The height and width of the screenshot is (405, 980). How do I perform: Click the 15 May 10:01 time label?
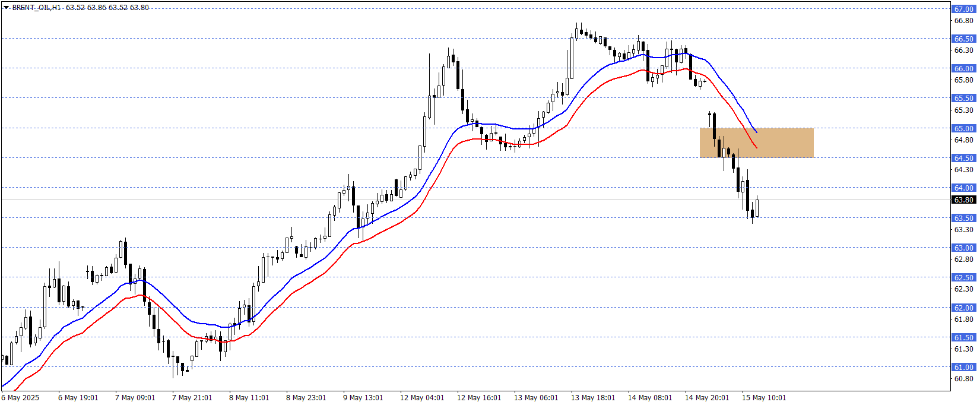click(x=764, y=398)
